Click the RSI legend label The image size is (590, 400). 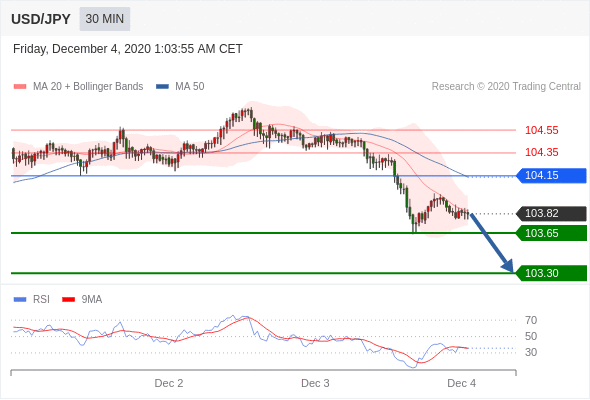pyautogui.click(x=41, y=300)
